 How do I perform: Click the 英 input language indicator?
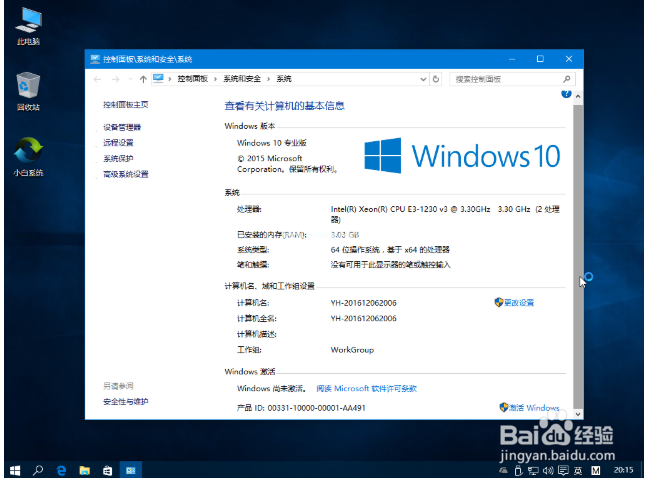pyautogui.click(x=578, y=471)
